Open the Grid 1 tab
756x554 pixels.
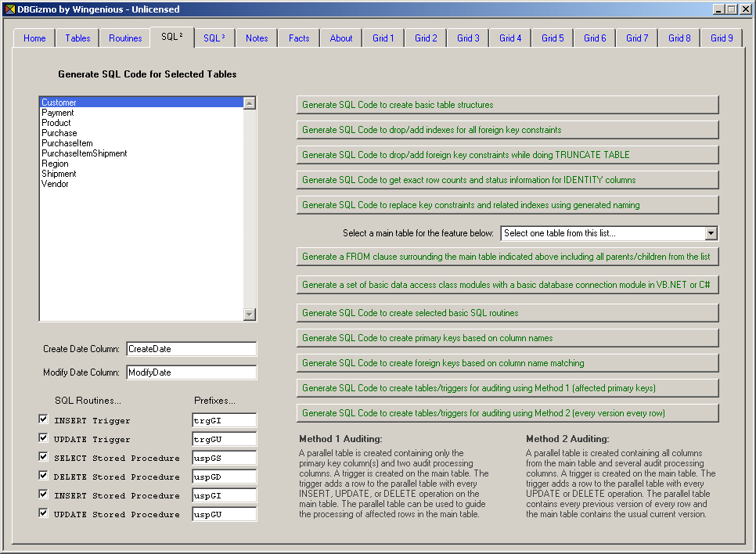[383, 38]
